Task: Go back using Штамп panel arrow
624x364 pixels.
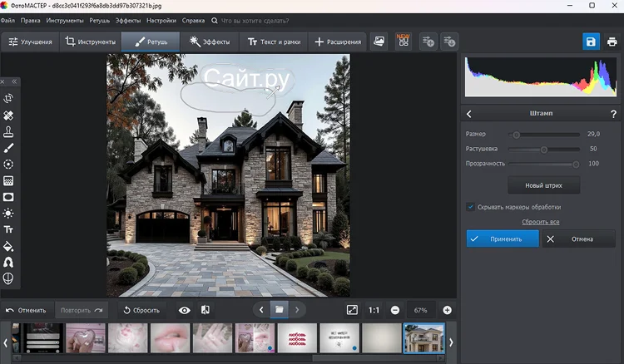Action: tap(468, 114)
